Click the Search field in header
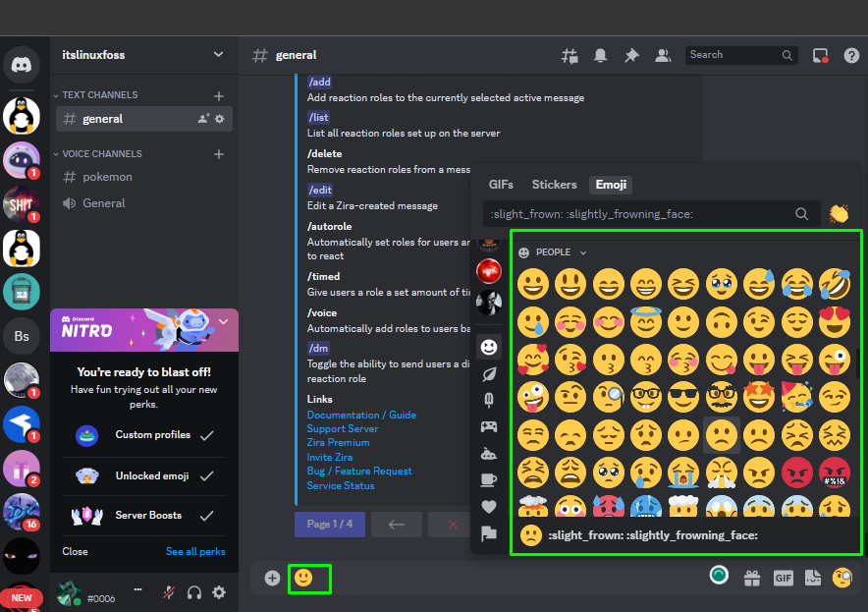 741,55
